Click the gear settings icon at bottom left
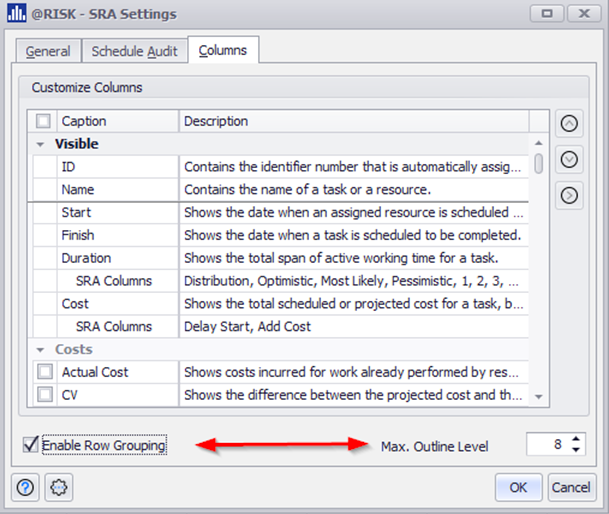The image size is (609, 514). point(58,487)
